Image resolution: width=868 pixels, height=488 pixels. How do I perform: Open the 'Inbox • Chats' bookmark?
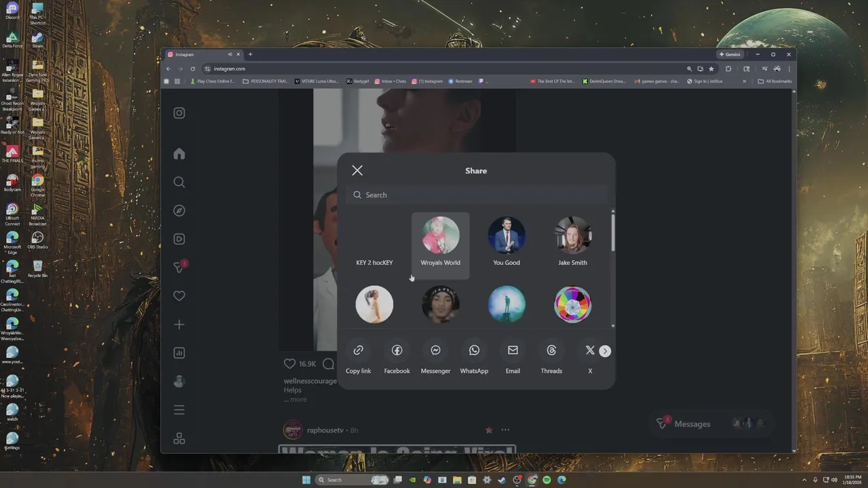pos(390,81)
